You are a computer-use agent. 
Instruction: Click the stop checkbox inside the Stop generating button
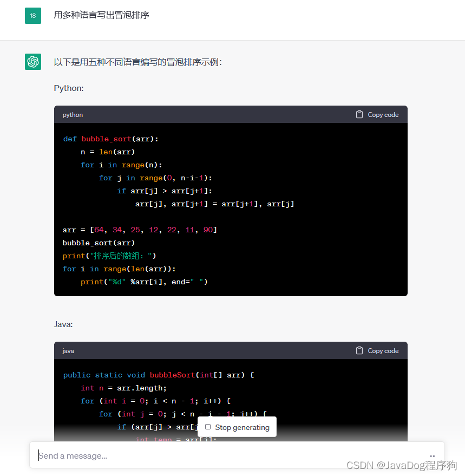click(208, 427)
